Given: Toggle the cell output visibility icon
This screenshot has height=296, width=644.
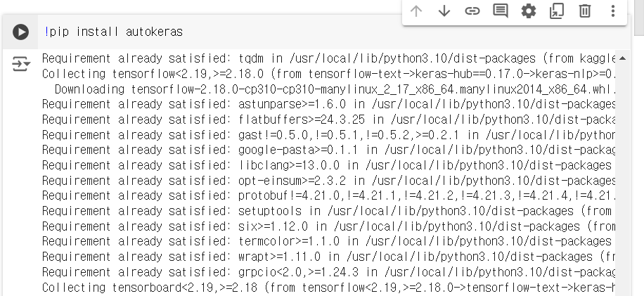Looking at the screenshot, I should (x=20, y=64).
